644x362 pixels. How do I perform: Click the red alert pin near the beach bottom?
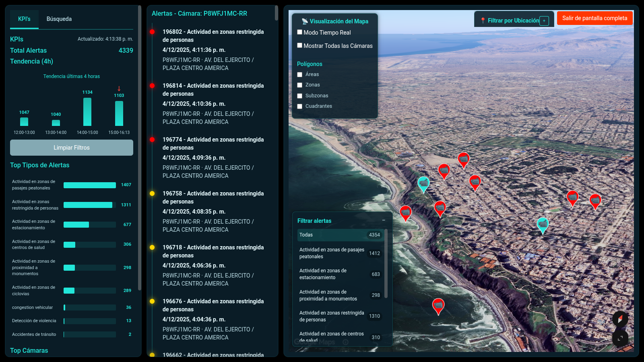tap(438, 305)
